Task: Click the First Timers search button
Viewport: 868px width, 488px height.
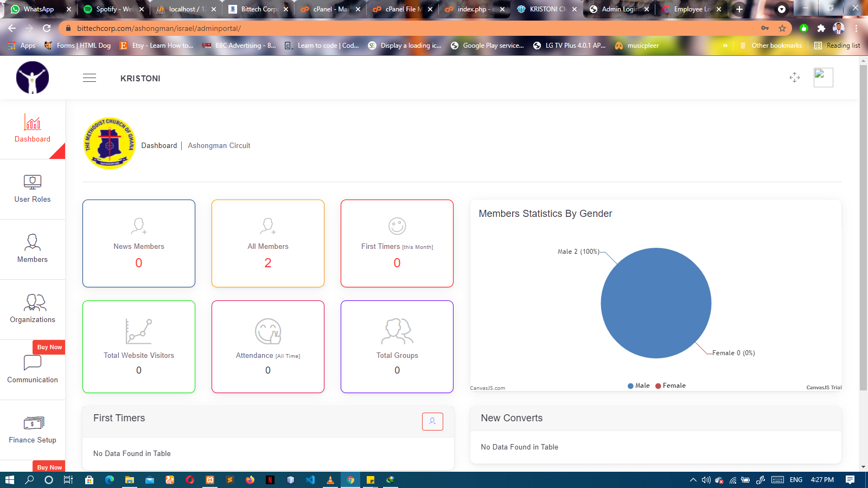Action: pos(432,421)
